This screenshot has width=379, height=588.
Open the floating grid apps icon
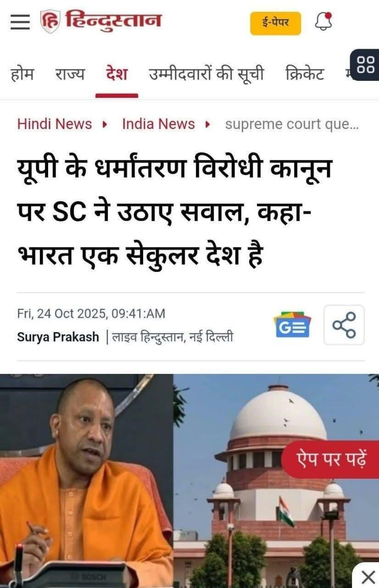(x=366, y=64)
